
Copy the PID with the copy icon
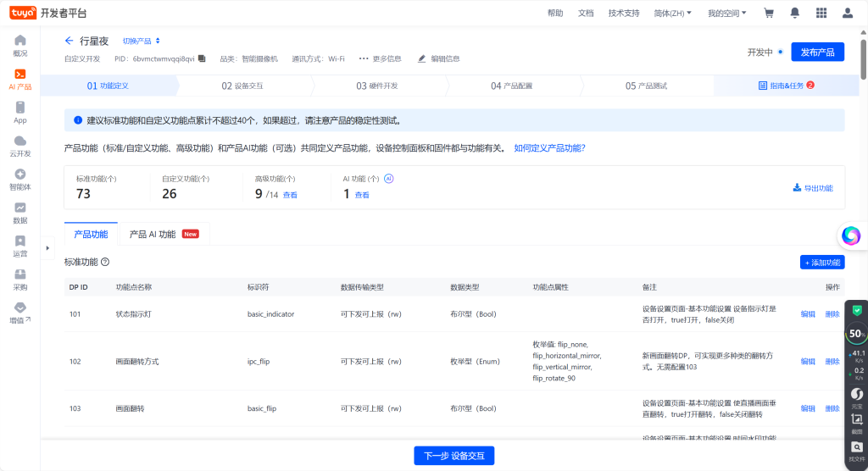coord(202,59)
